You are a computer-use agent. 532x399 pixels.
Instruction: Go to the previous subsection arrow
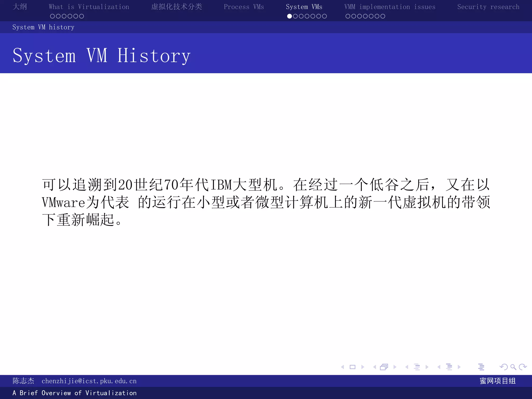tap(407, 367)
